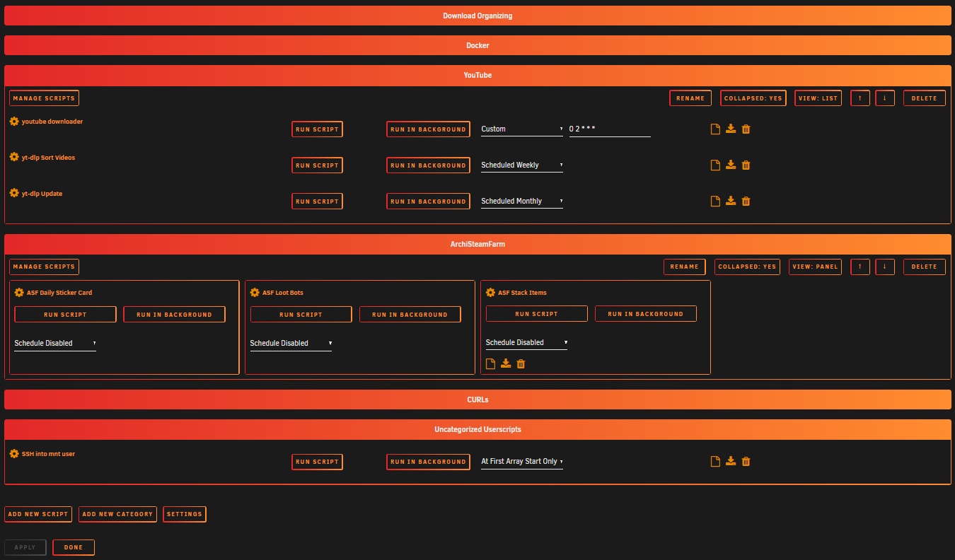The width and height of the screenshot is (955, 560).
Task: Delete log trash icon for SSH into mnt user
Action: coord(746,461)
